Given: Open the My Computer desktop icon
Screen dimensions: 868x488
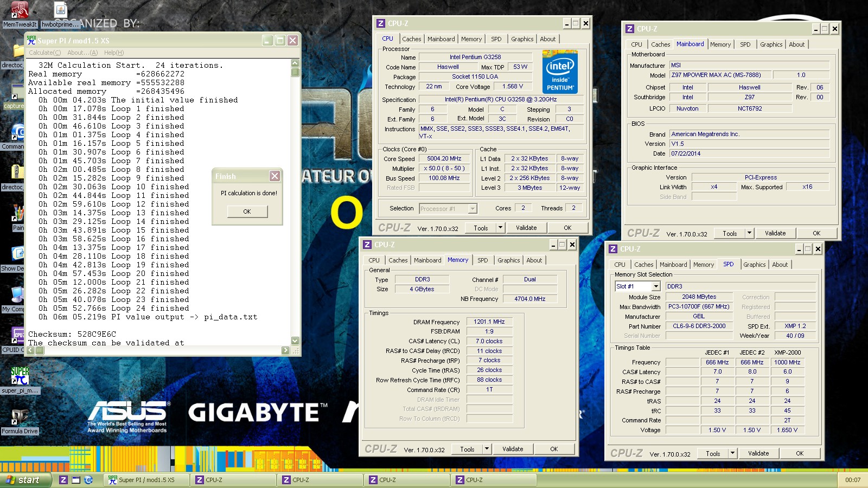Looking at the screenshot, I should pyautogui.click(x=16, y=296).
